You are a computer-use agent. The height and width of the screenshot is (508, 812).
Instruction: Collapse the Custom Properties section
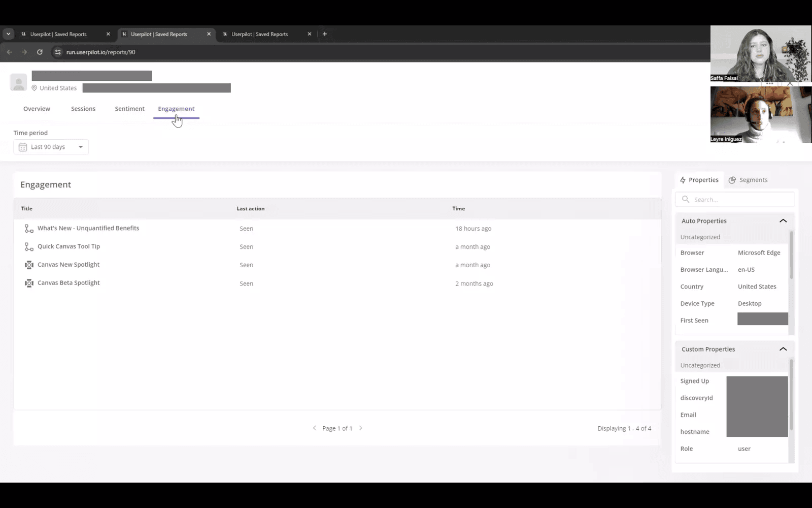point(783,349)
